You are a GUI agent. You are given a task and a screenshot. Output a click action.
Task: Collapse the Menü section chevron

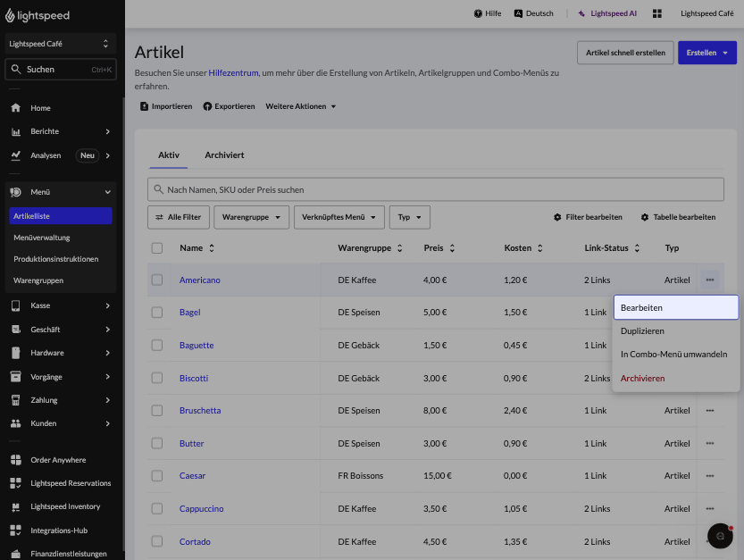coord(108,192)
